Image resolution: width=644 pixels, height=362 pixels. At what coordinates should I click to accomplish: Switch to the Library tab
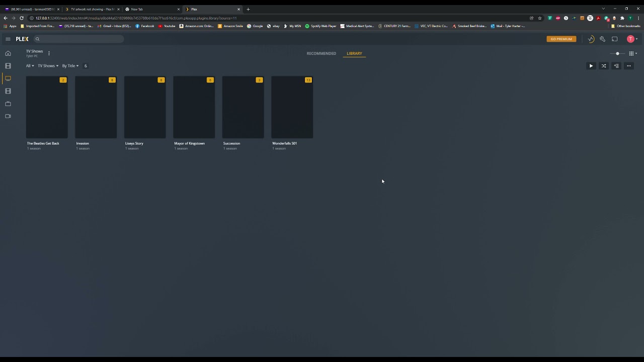tap(354, 53)
